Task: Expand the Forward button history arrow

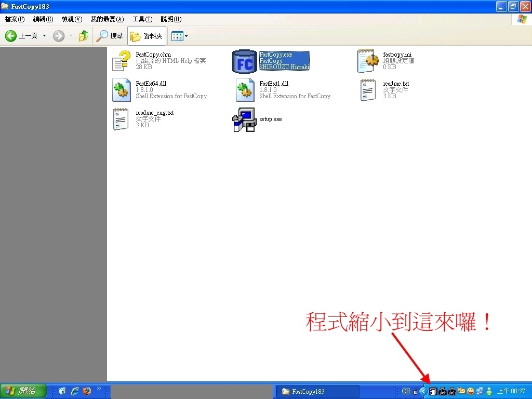Action: click(71, 36)
